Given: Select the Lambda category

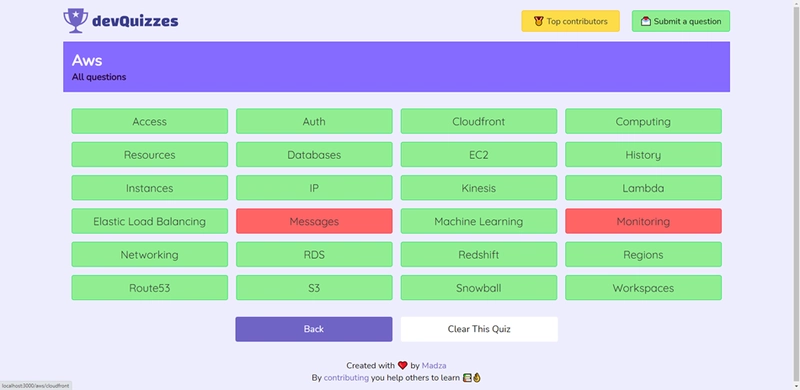Looking at the screenshot, I should click(x=643, y=188).
